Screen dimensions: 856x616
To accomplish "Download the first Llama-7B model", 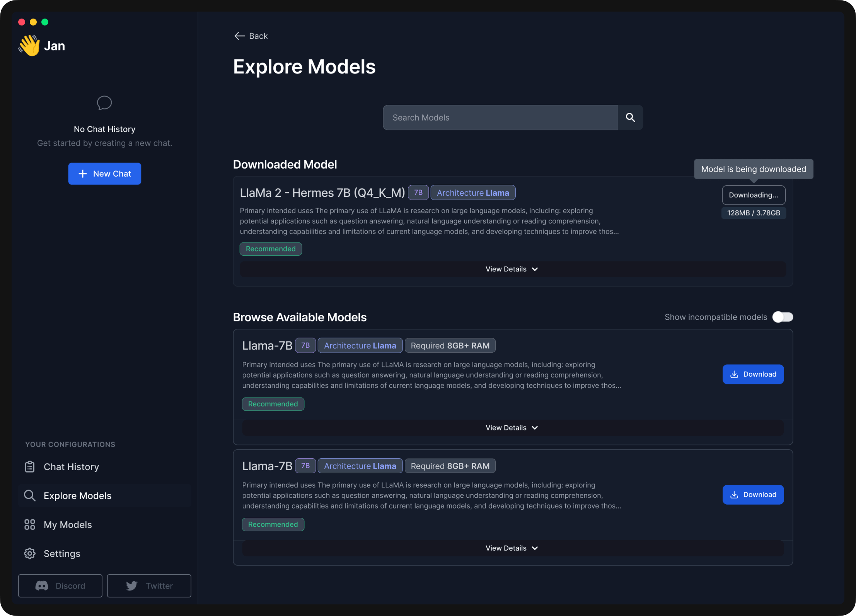I will point(753,374).
